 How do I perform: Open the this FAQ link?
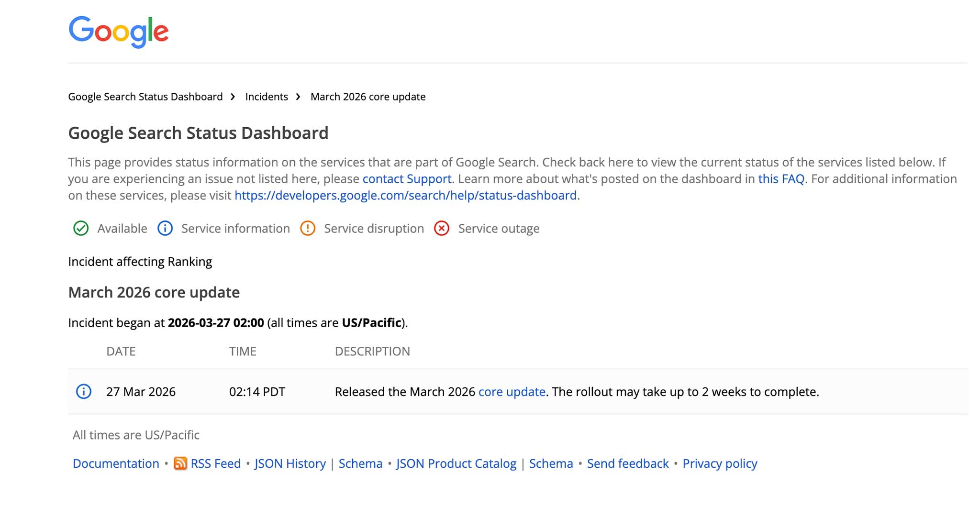pos(781,179)
